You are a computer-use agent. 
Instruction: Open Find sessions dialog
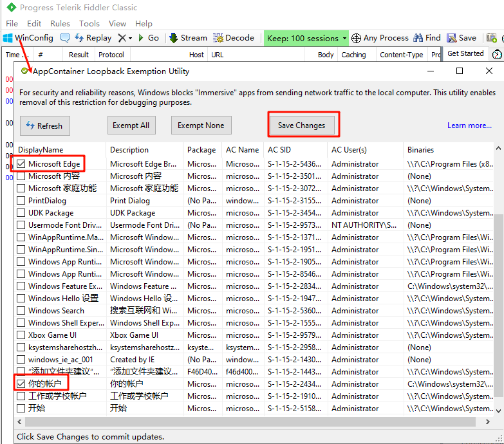click(427, 38)
